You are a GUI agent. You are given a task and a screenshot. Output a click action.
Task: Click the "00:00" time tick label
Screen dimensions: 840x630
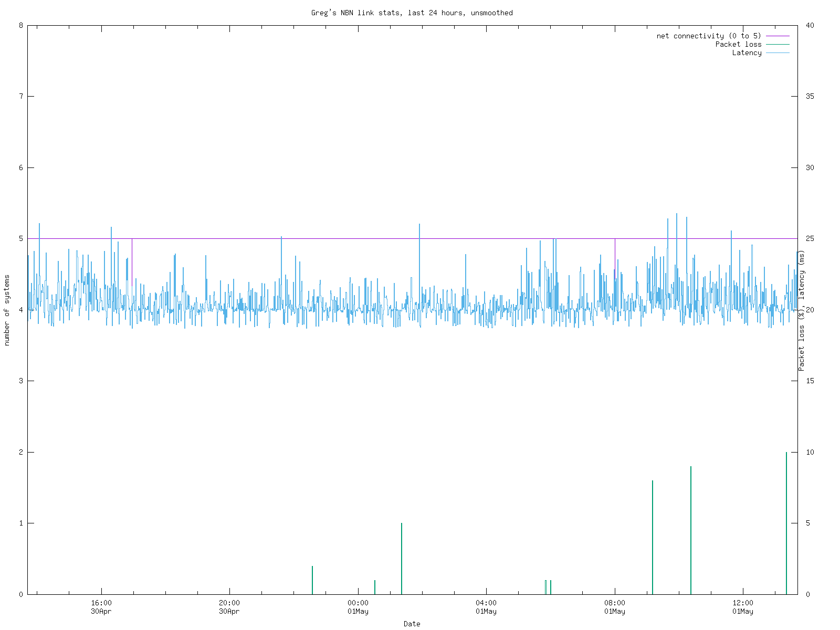click(358, 603)
